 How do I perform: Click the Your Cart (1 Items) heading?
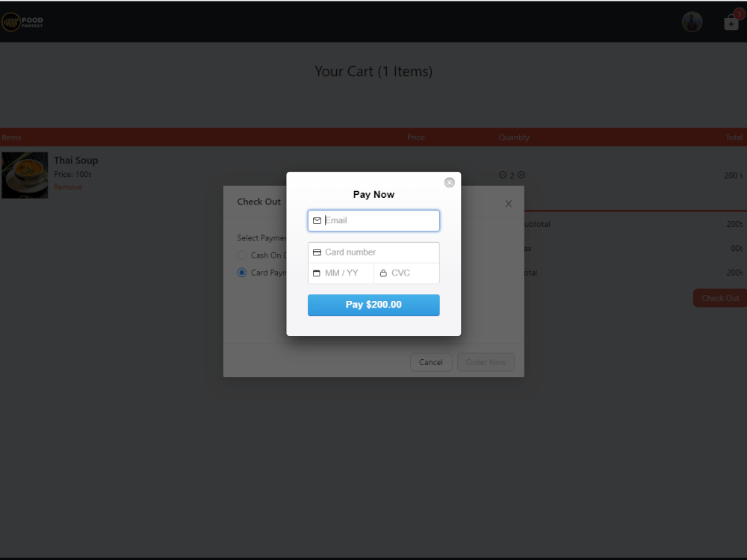tap(373, 72)
